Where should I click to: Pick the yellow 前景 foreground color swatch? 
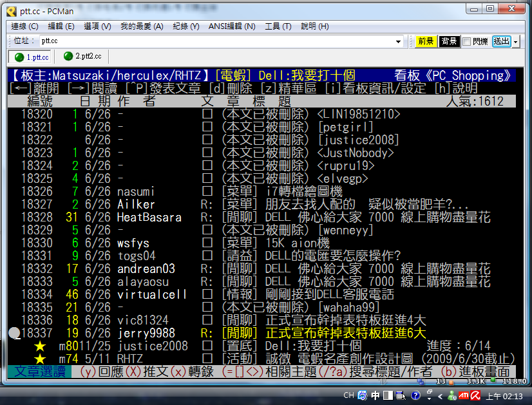click(426, 41)
